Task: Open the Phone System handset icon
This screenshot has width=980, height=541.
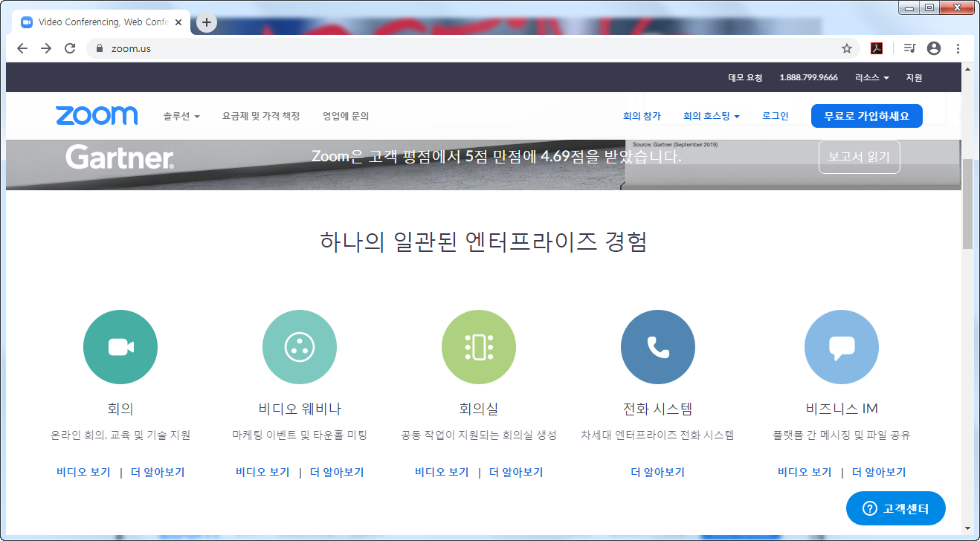Action: (658, 347)
